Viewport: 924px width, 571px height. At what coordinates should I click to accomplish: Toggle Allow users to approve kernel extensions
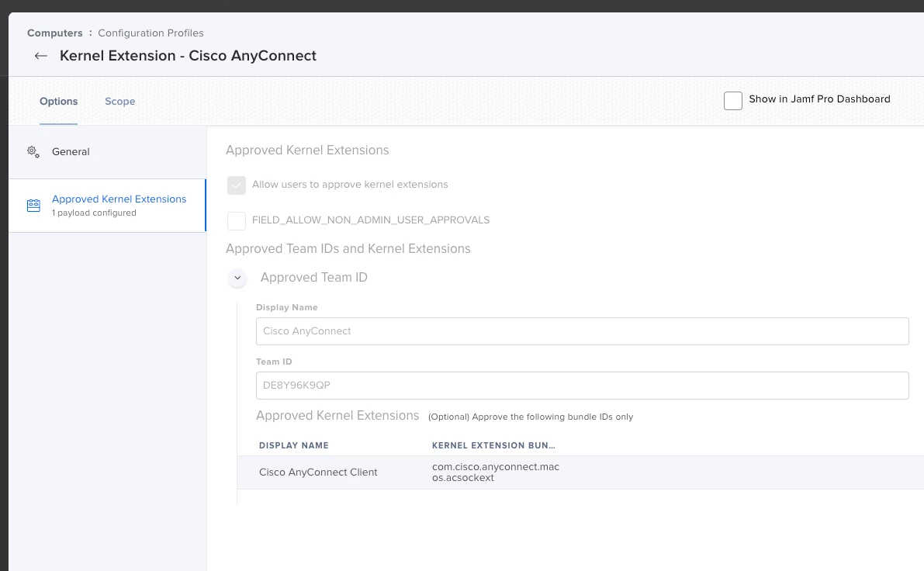pyautogui.click(x=237, y=185)
